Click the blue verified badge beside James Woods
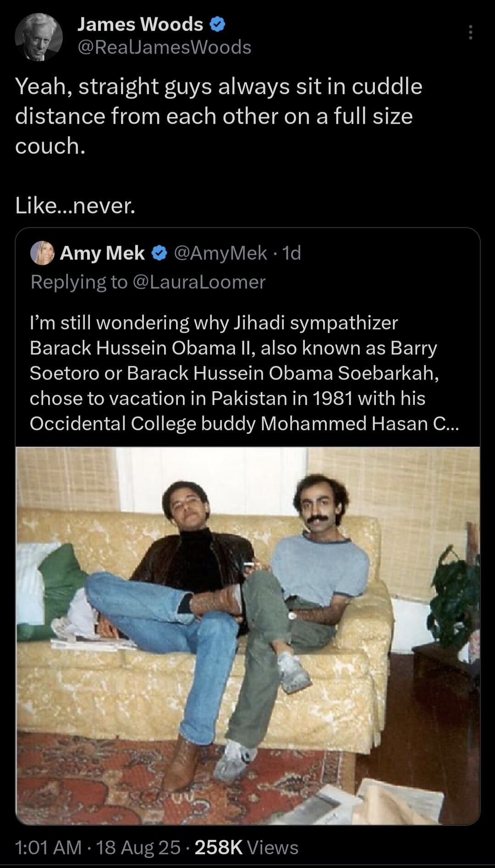 [x=217, y=25]
